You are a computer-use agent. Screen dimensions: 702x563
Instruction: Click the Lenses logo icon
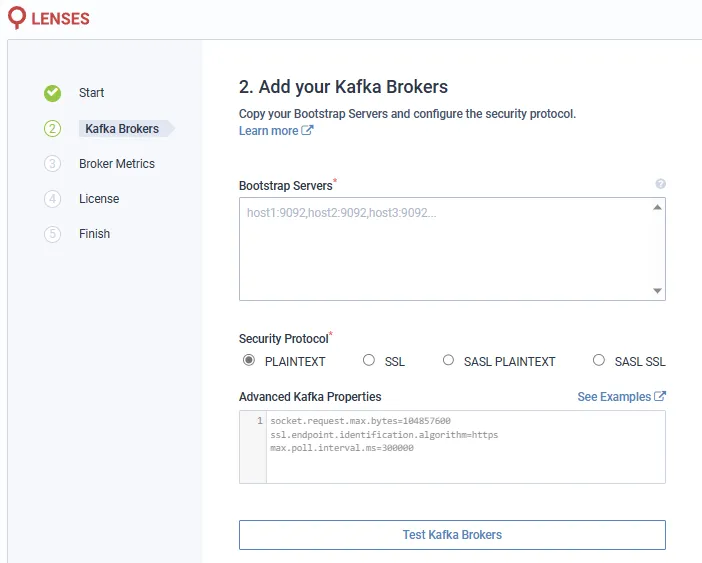17,17
